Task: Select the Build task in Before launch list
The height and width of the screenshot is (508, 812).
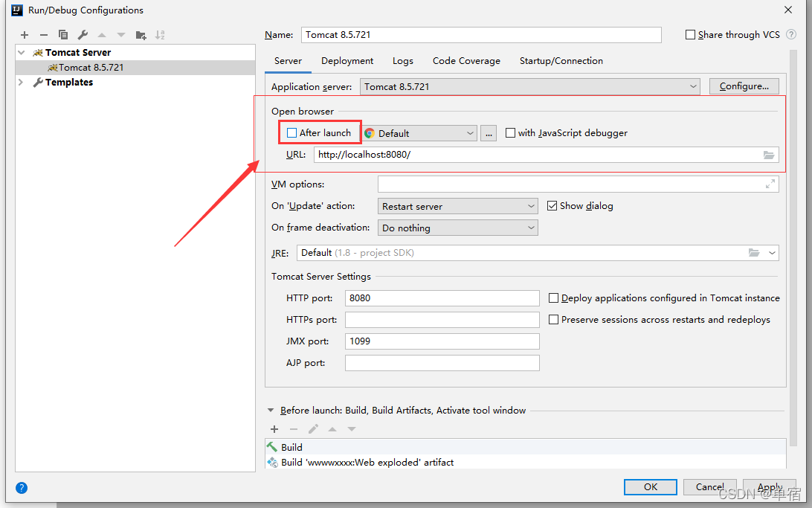Action: pyautogui.click(x=526, y=447)
